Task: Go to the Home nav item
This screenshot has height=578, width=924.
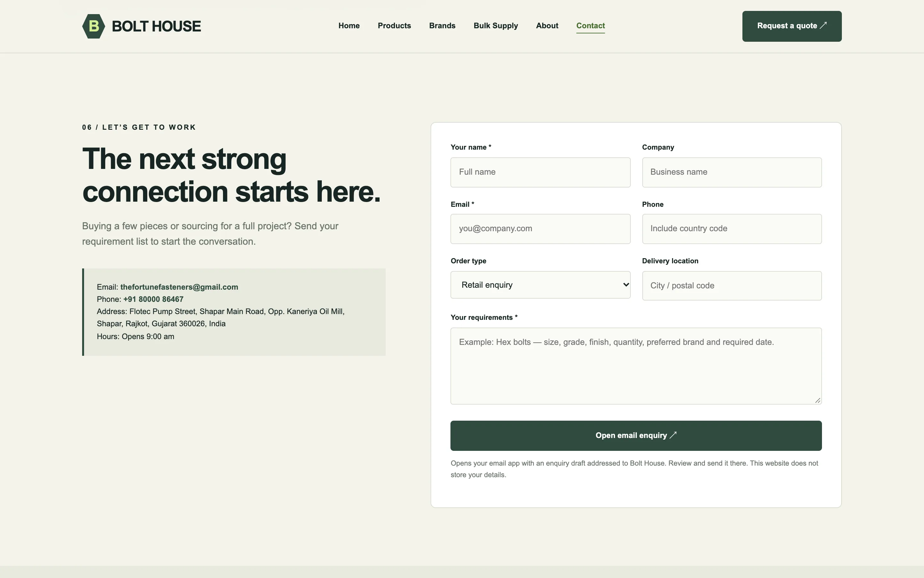Action: 349,26
